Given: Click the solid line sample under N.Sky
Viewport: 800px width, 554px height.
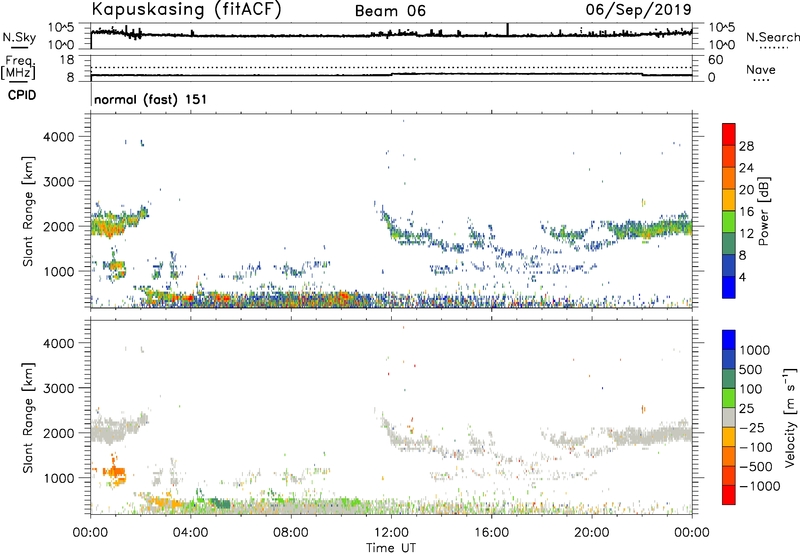Looking at the screenshot, I should (x=19, y=47).
